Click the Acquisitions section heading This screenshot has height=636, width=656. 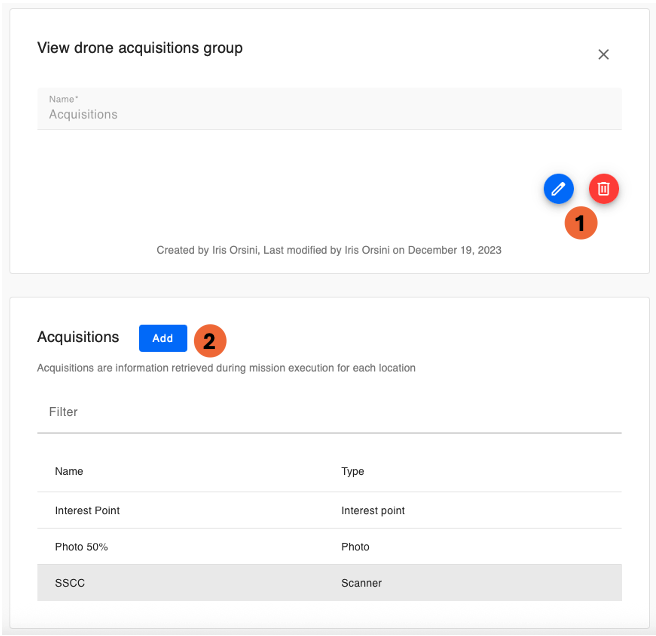pos(78,337)
